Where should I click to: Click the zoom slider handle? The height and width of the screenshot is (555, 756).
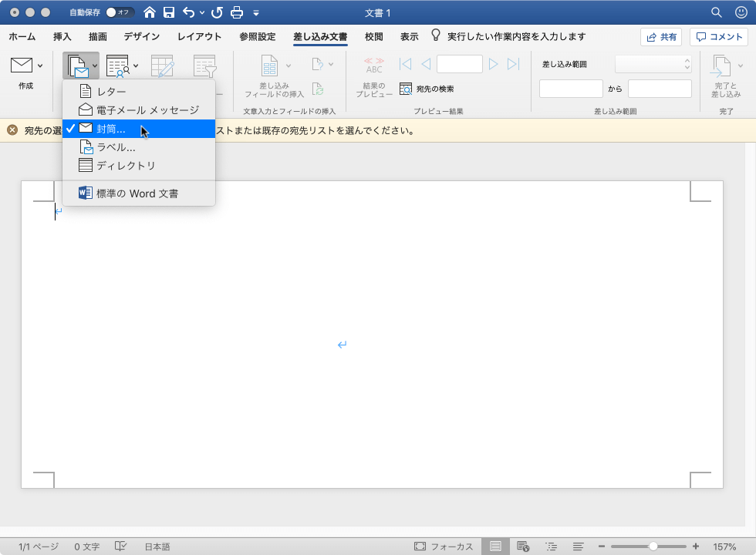tap(653, 547)
